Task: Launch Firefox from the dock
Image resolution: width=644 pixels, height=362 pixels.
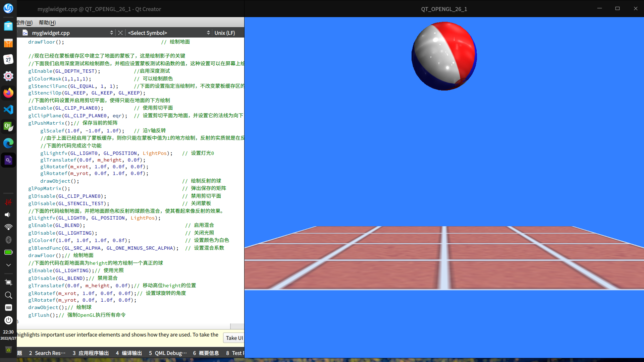Action: 8,93
